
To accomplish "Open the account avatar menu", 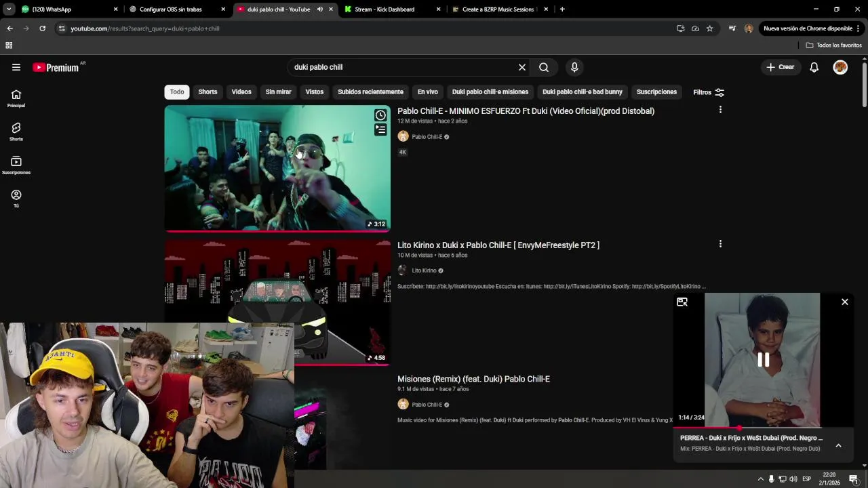I will point(840,67).
